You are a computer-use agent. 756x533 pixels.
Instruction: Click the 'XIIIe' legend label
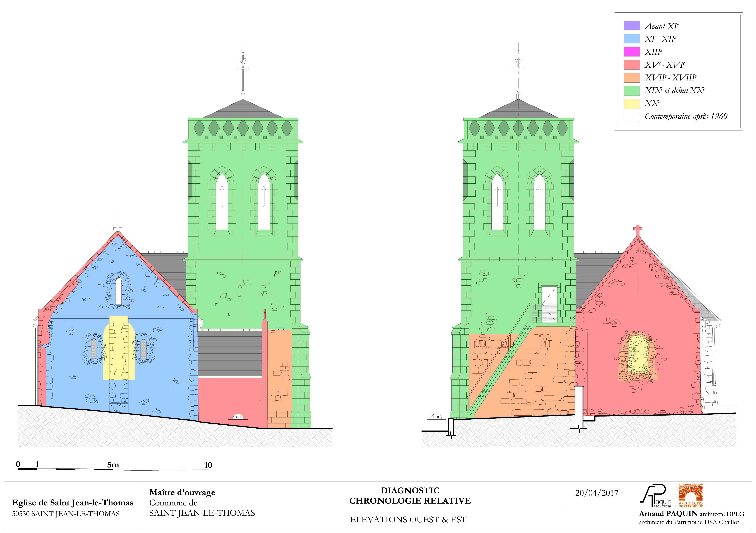coord(653,52)
